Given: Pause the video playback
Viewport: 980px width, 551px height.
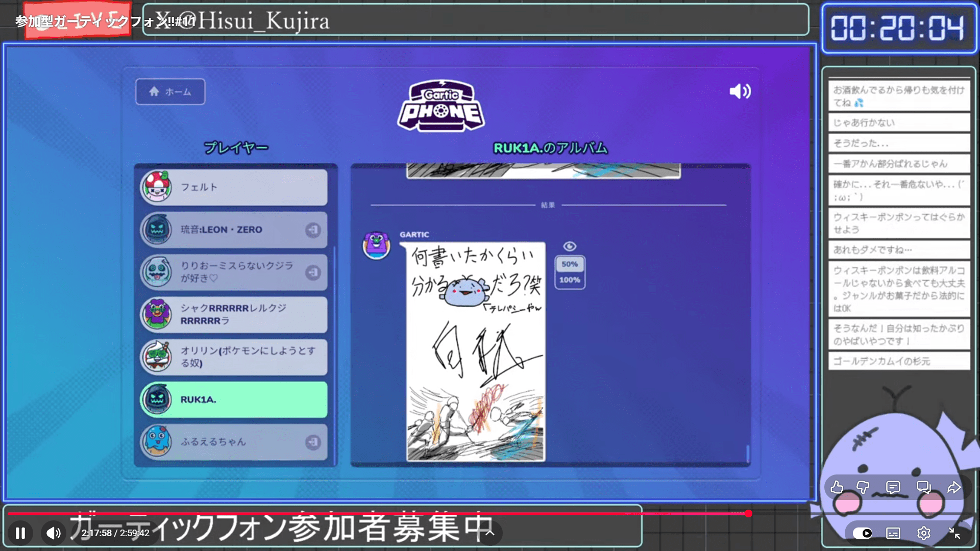Looking at the screenshot, I should pos(20,533).
